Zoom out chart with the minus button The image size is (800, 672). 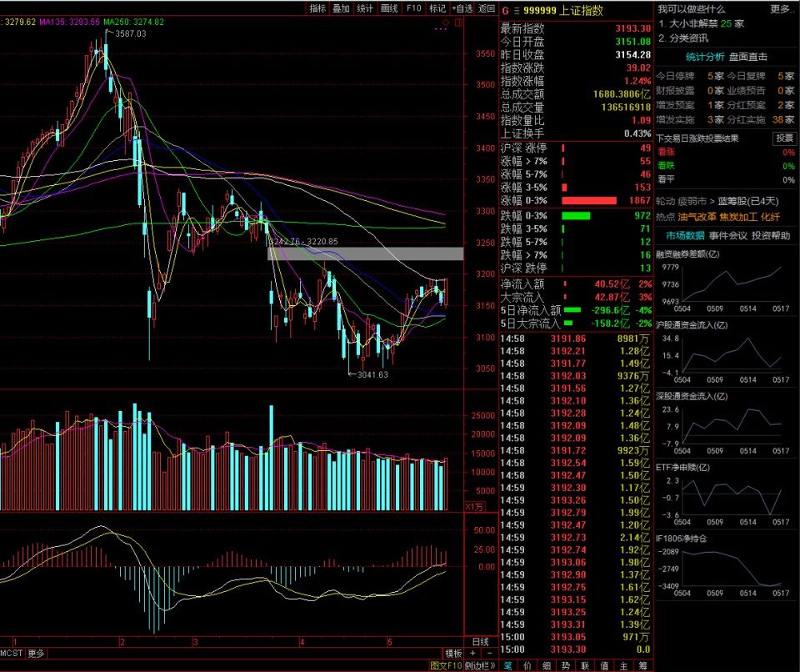pyautogui.click(x=489, y=653)
